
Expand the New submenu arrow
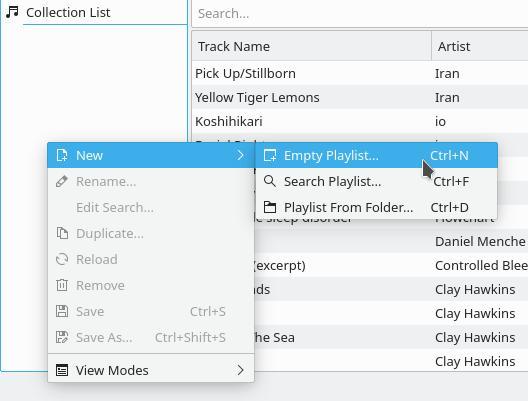pos(240,155)
